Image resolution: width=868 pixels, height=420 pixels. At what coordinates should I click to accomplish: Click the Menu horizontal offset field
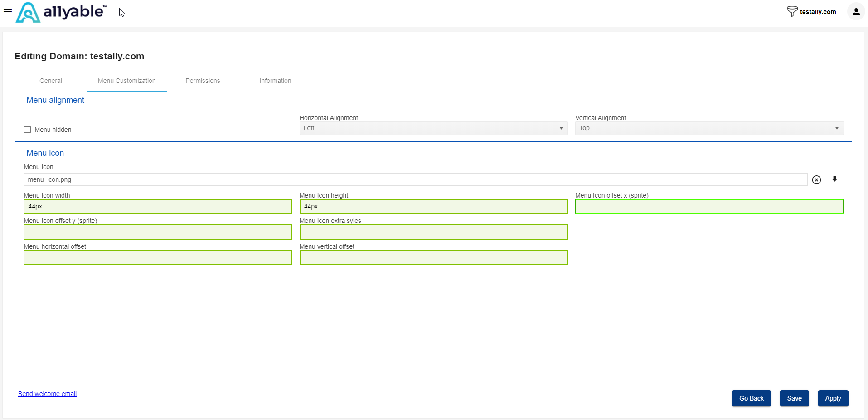click(x=158, y=258)
